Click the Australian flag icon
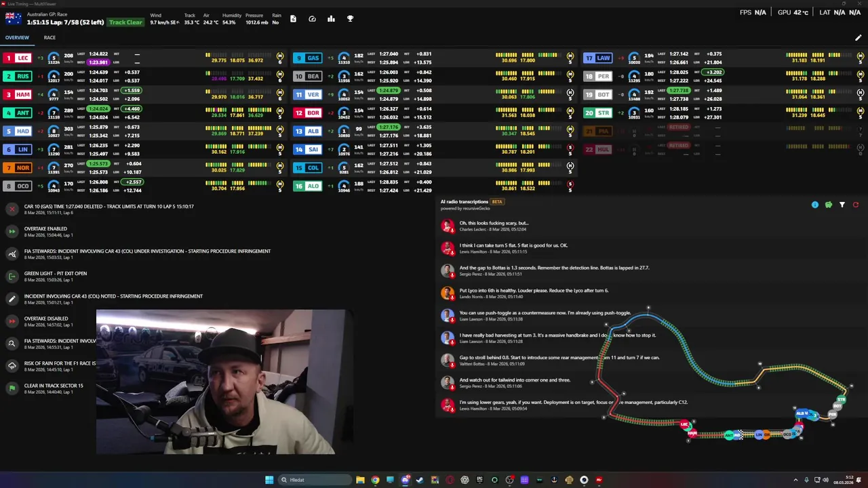 click(x=14, y=18)
